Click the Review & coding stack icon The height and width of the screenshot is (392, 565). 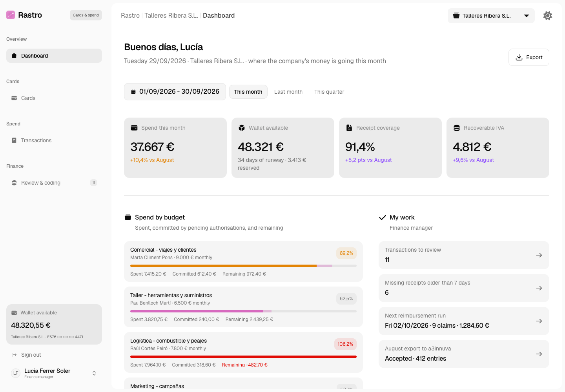14,183
